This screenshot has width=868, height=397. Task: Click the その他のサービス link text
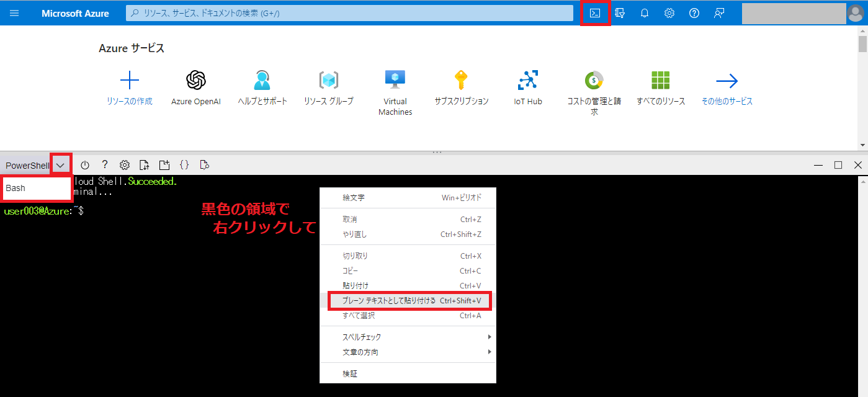coord(727,101)
